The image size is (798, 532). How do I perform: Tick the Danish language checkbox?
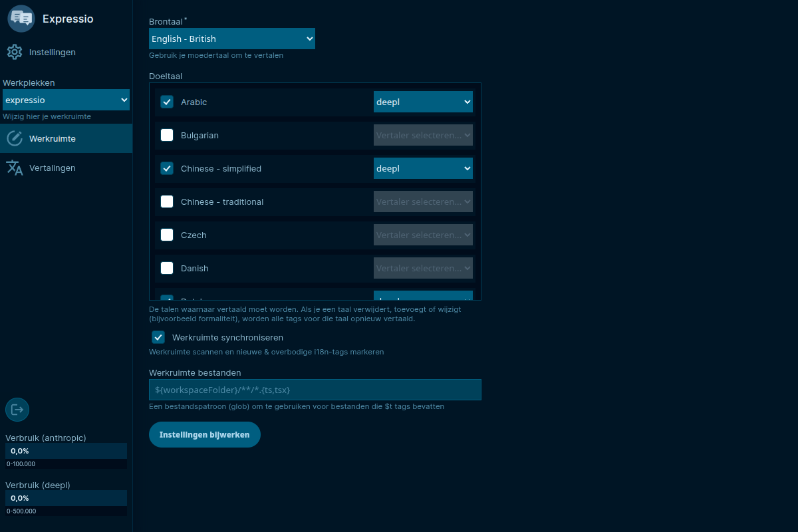[x=167, y=268]
